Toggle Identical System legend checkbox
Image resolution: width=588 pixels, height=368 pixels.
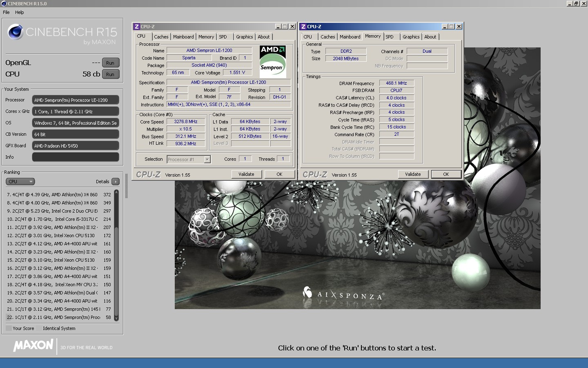coord(39,328)
